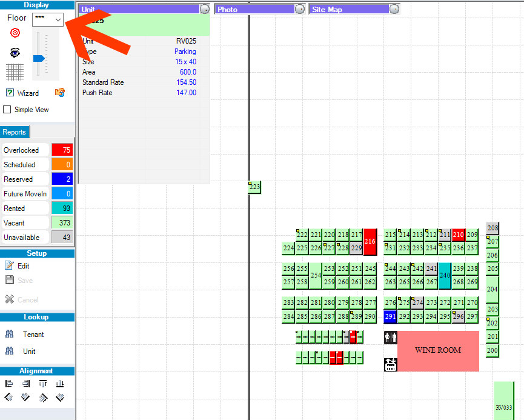Click the green Vacant count 373
Image resolution: width=524 pixels, height=420 pixels.
tap(62, 222)
